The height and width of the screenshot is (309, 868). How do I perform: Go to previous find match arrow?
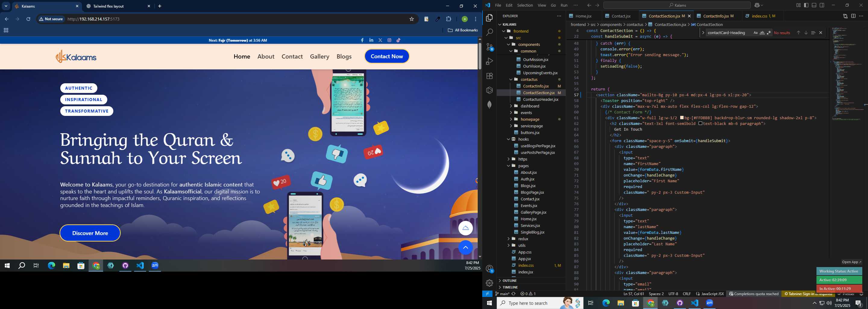[798, 33]
